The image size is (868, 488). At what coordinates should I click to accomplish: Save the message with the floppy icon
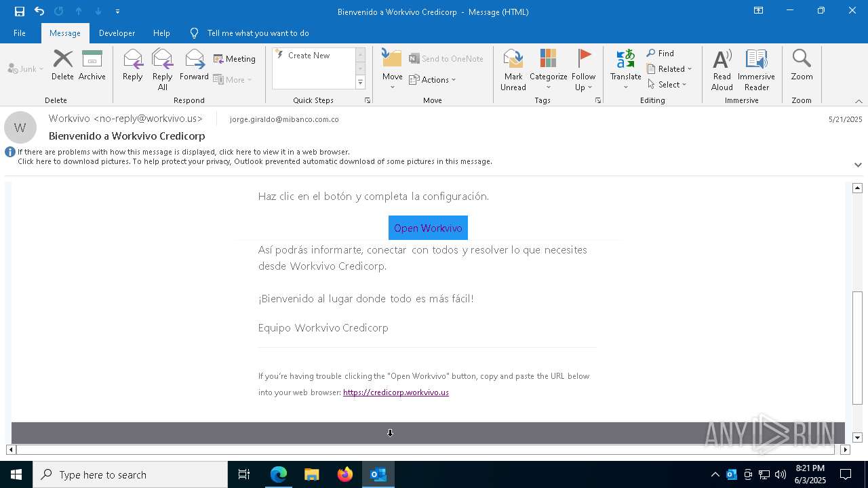click(20, 12)
